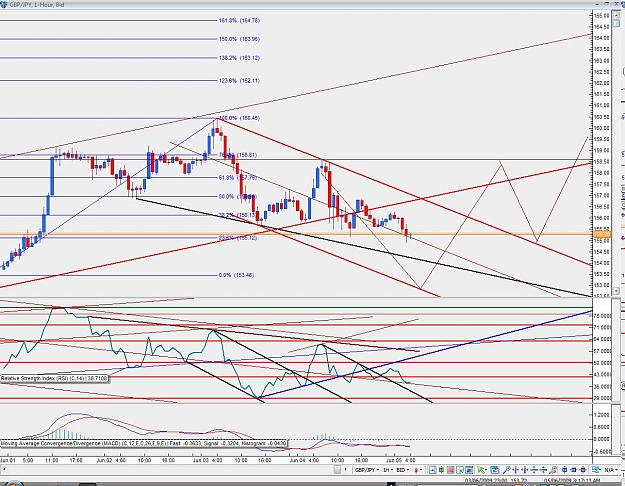The height and width of the screenshot is (486, 625).
Task: Click the chart scrollbar down arrow
Action: coord(617,291)
